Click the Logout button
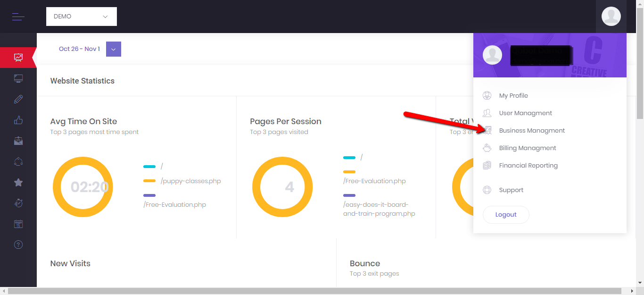The width and height of the screenshot is (644, 295). coord(506,215)
